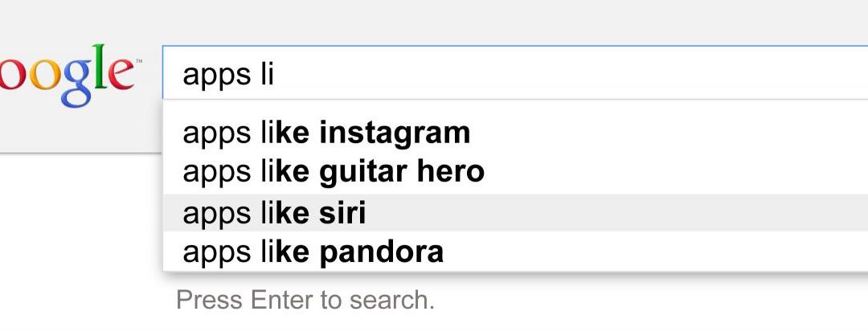This screenshot has width=868, height=336.
Task: Choose the 'apps like guitar hero' suggestion
Action: pos(334,171)
